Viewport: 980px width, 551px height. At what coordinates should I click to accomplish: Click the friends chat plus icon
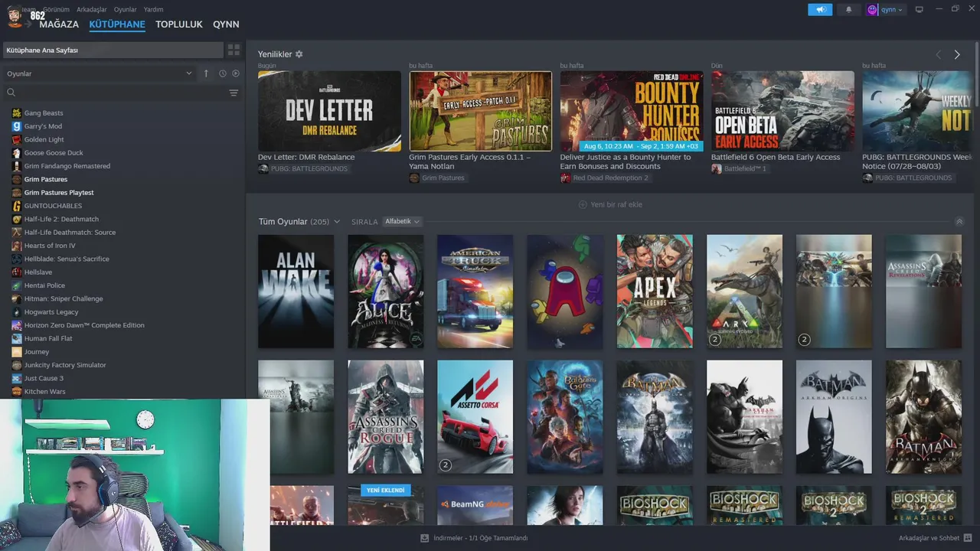969,538
